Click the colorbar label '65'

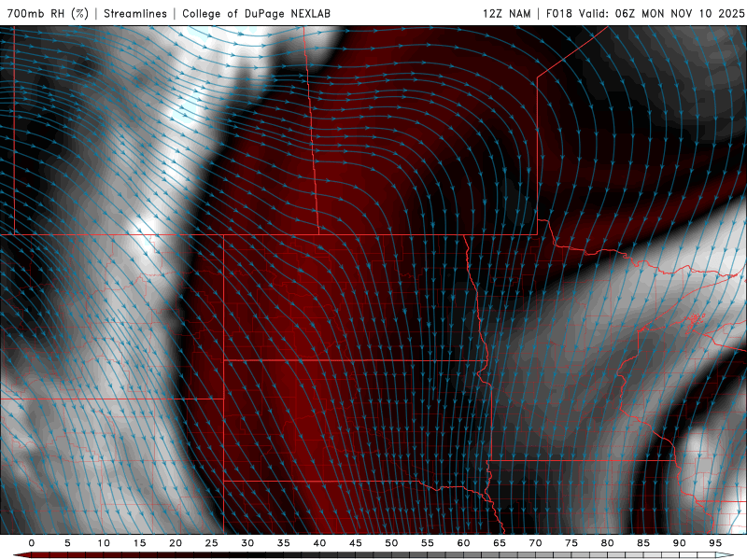tap(500, 543)
